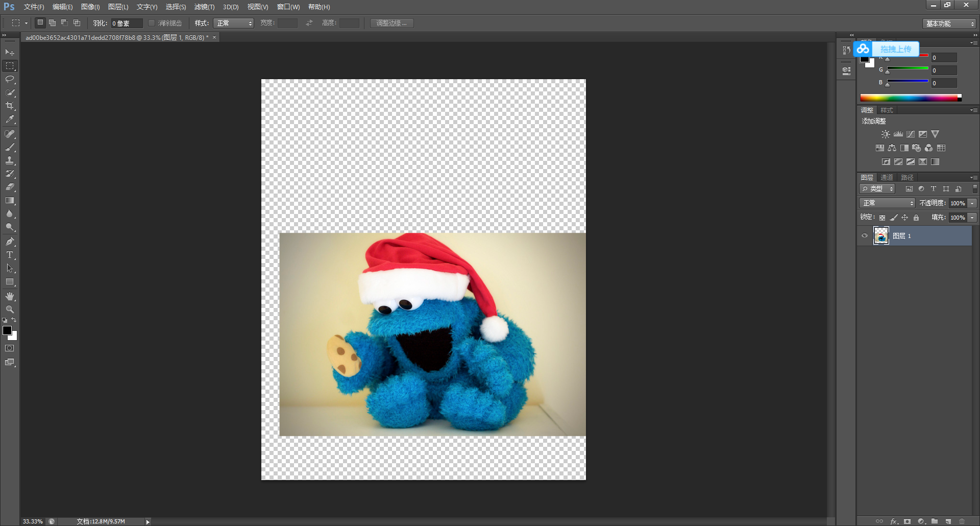Choose Add to Selection mode
This screenshot has height=526, width=980.
53,23
